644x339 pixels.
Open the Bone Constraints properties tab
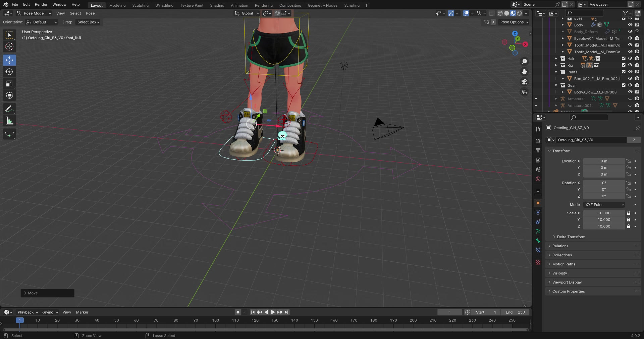pos(538,250)
